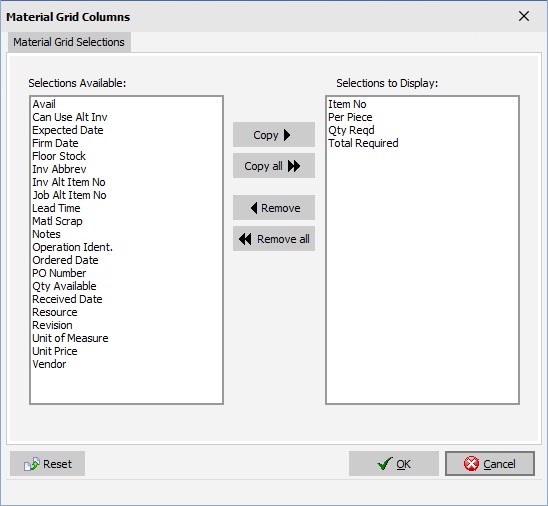Select Expected Date in available list
The width and height of the screenshot is (548, 506).
point(68,130)
